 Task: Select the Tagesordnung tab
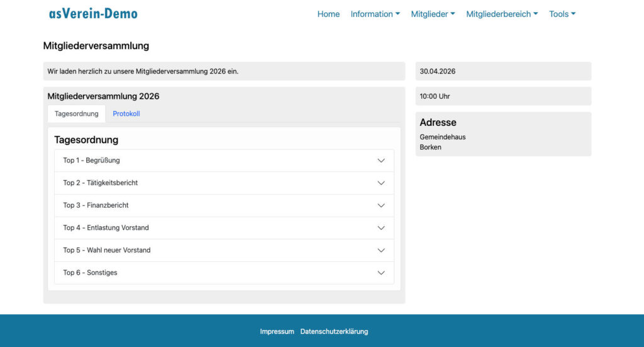click(x=77, y=114)
